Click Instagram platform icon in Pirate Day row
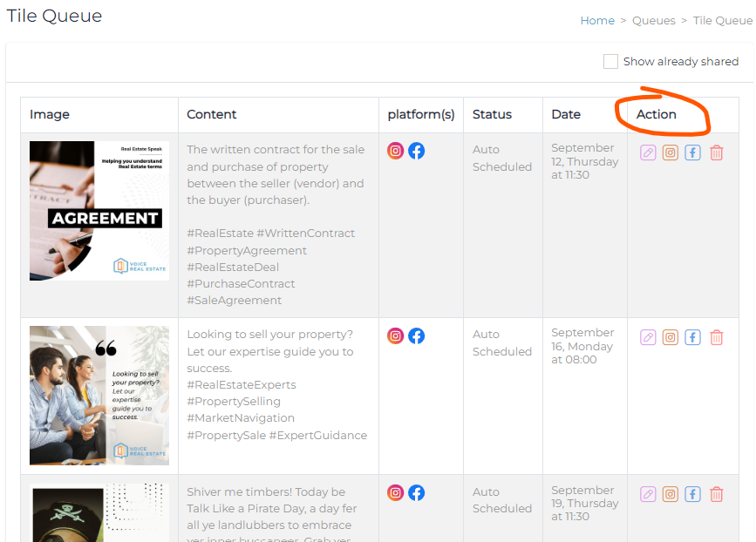 (395, 493)
